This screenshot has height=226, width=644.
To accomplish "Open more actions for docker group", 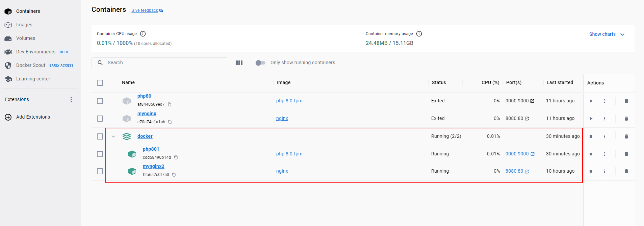I will tap(604, 136).
